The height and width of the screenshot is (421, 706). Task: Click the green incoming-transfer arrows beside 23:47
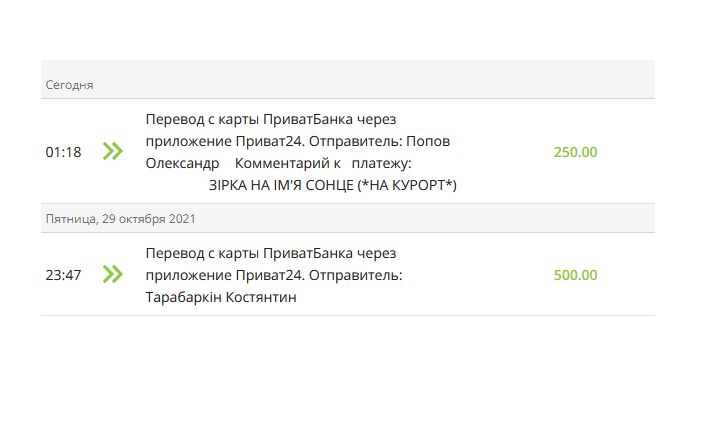click(113, 274)
